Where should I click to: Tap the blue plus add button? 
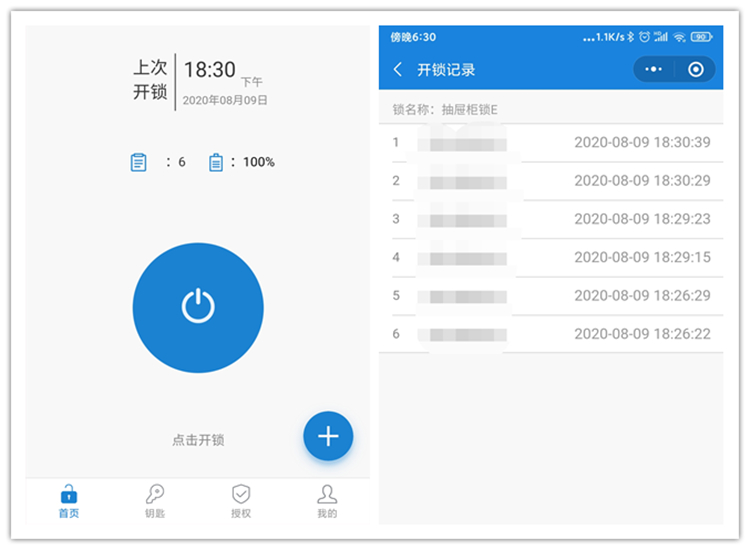tap(328, 436)
